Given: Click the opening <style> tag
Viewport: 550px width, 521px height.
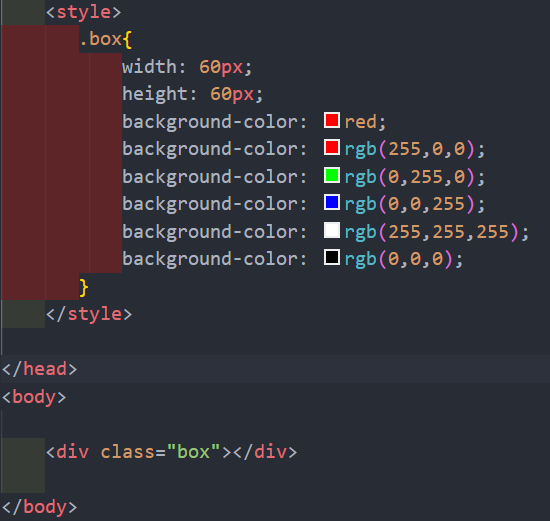Looking at the screenshot, I should tap(83, 13).
